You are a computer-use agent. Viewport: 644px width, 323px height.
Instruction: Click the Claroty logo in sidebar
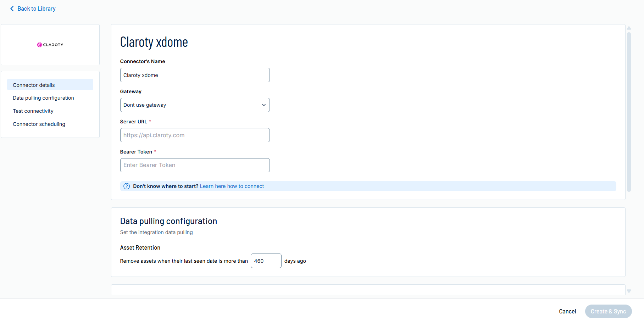50,45
